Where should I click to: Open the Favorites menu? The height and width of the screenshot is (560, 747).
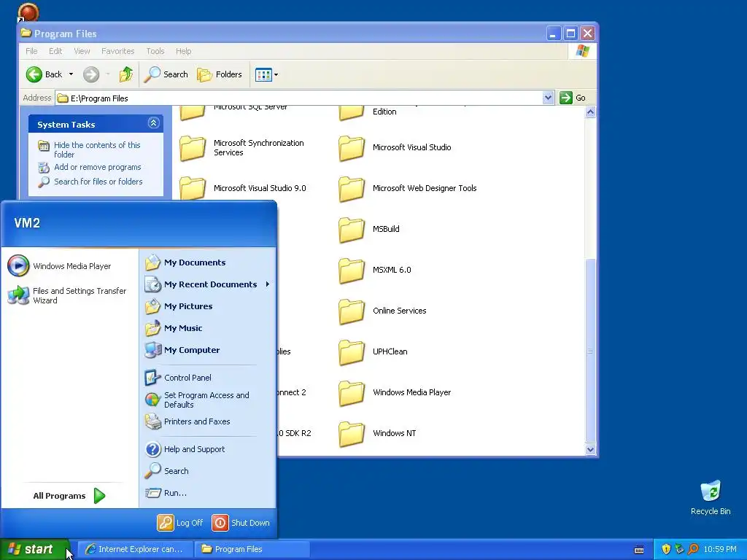tap(117, 51)
